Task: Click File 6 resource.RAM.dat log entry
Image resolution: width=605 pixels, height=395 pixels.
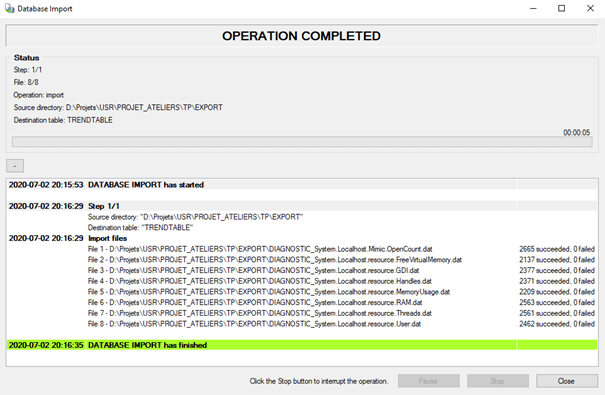Action: pos(255,302)
